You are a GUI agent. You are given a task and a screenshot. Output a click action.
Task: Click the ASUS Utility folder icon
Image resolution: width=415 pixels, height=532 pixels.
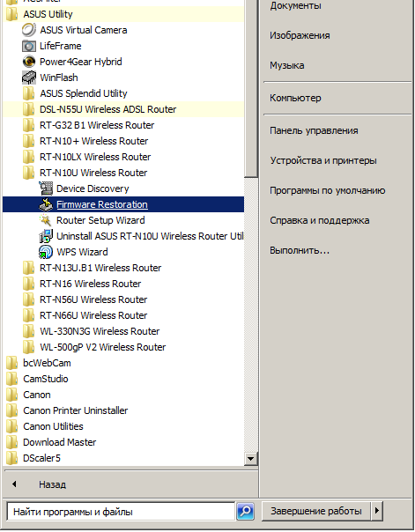12,14
